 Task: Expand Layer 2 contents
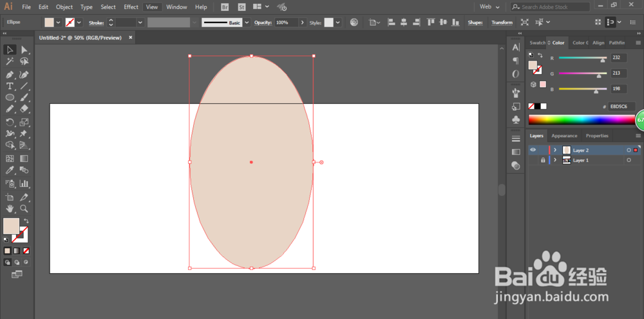pyautogui.click(x=555, y=150)
